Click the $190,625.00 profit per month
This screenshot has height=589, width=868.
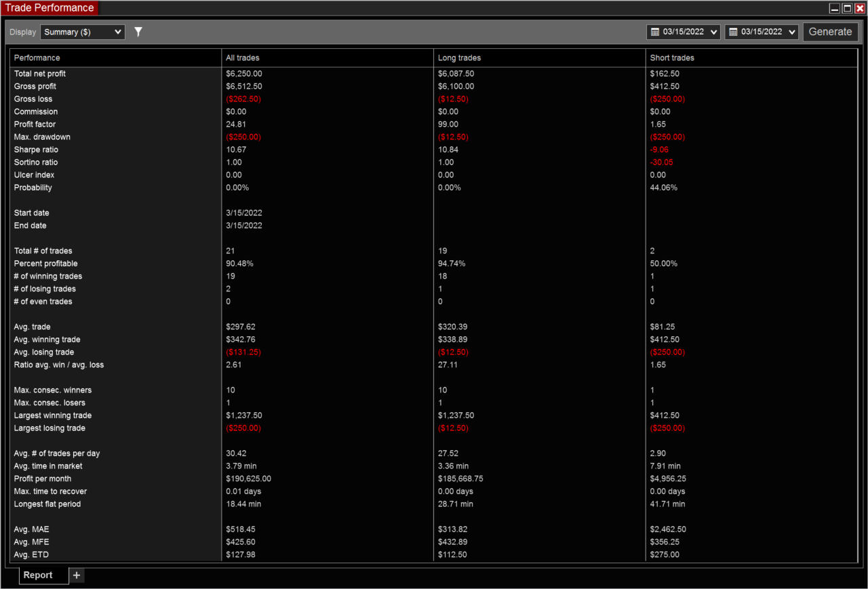249,479
